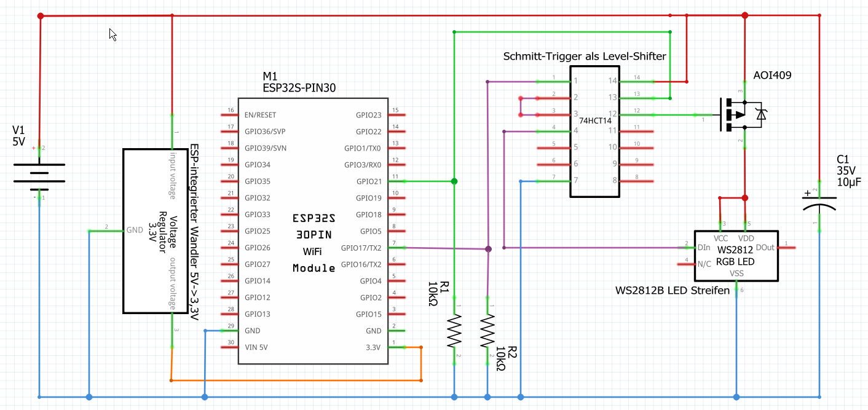
Task: Select the C1 capacitor symbol
Action: coord(819,204)
